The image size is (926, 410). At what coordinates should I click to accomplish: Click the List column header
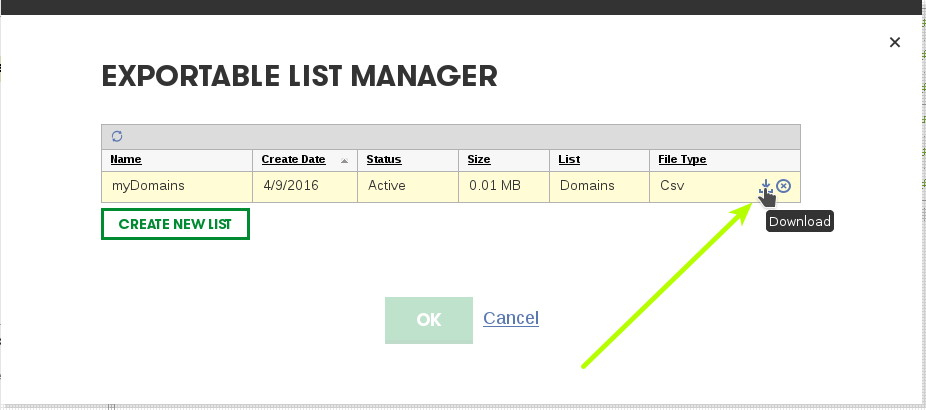click(x=569, y=160)
